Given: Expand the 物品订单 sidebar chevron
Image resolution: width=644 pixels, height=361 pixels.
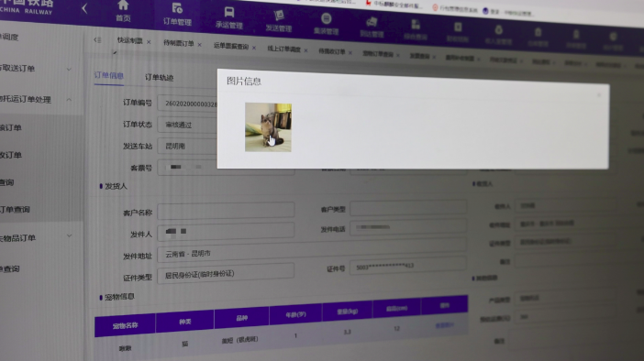Looking at the screenshot, I should point(69,235).
